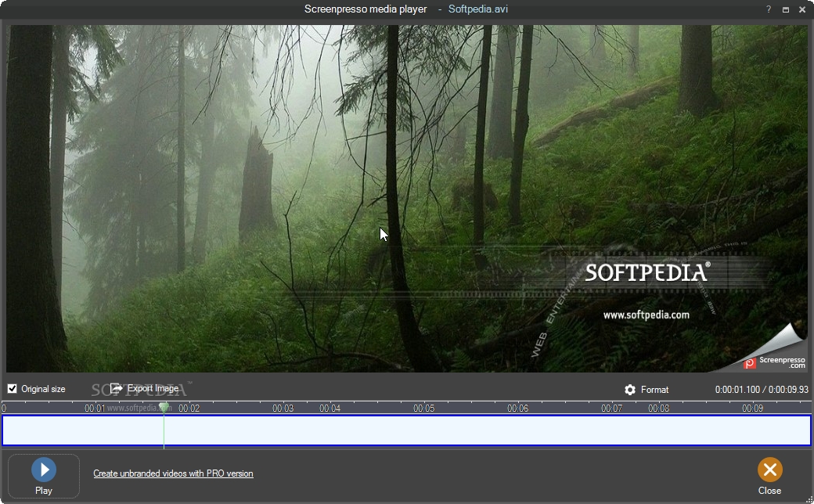Open the Create unbranded videos PRO link
814x504 pixels.
(x=174, y=473)
